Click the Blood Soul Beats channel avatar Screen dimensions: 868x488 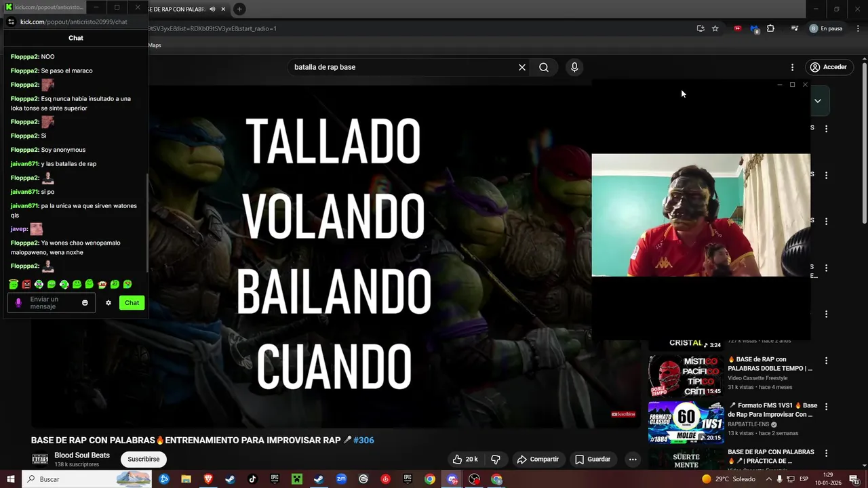(40, 459)
